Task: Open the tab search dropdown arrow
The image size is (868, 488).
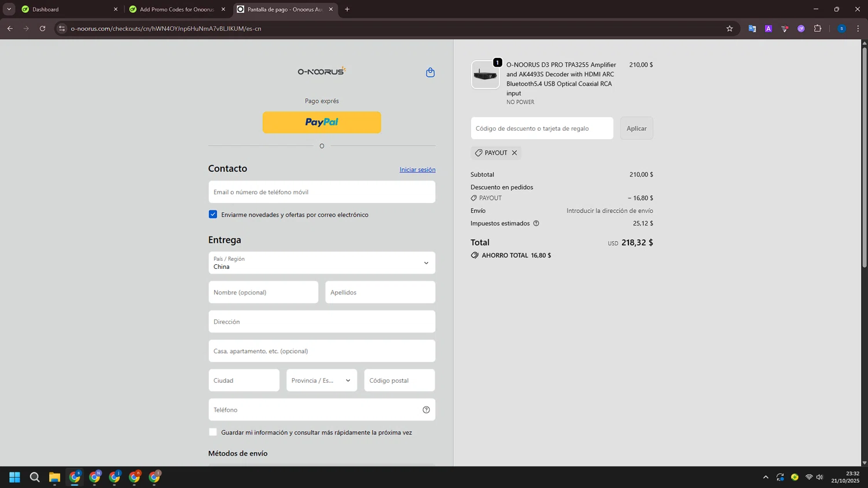Action: 9,9
